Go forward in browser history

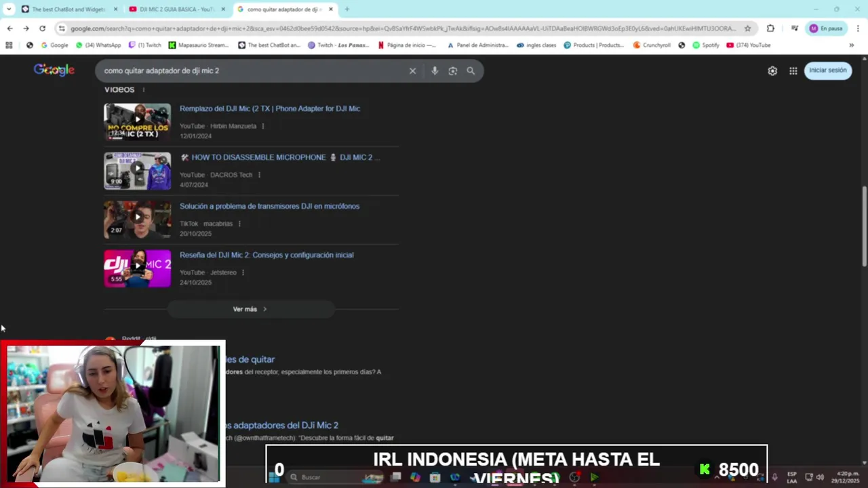26,28
